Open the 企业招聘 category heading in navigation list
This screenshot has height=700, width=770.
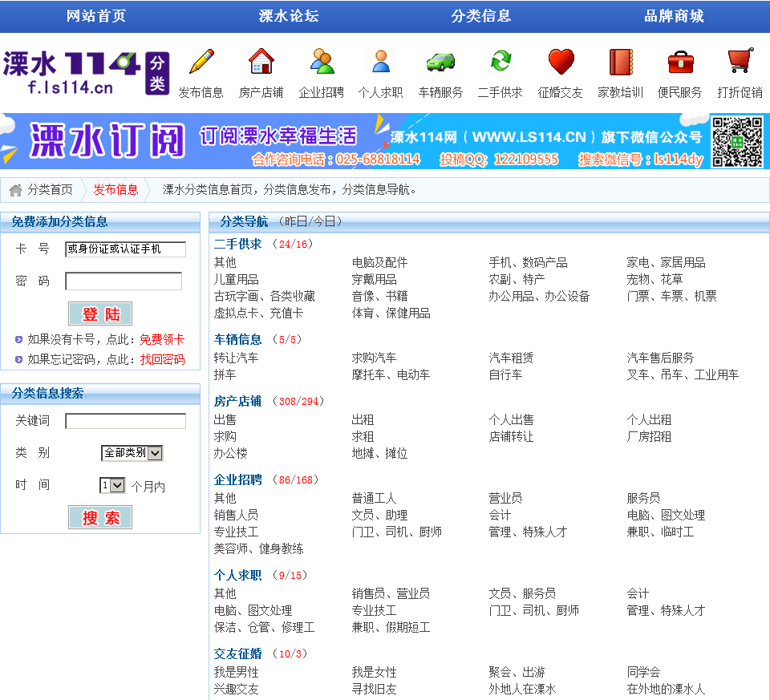click(238, 479)
